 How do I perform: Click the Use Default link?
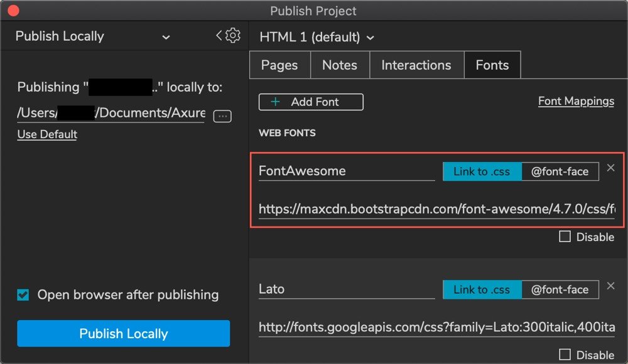[47, 134]
